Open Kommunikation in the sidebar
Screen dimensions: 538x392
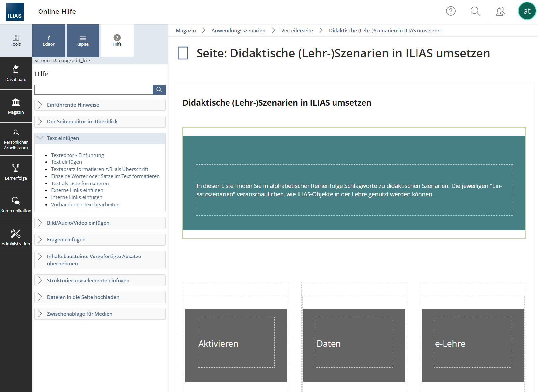coord(16,205)
